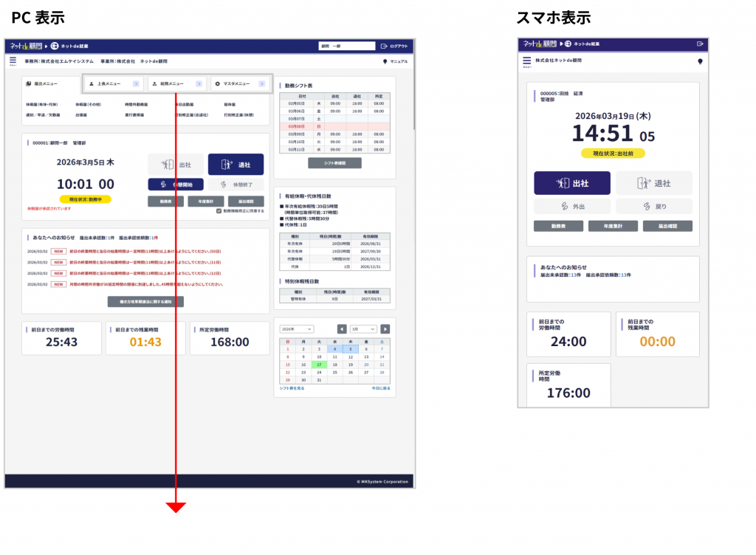Image resolution: width=756 pixels, height=555 pixels.
Task: Toggle the 勤務情報修正に同意する checkbox
Action: [x=219, y=210]
